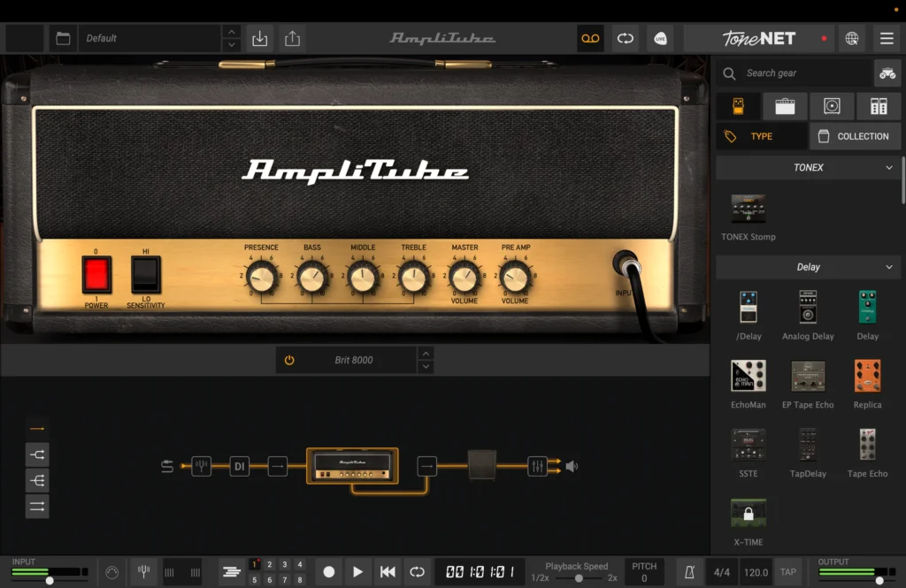Select the two-way split chain routing icon

point(37,454)
